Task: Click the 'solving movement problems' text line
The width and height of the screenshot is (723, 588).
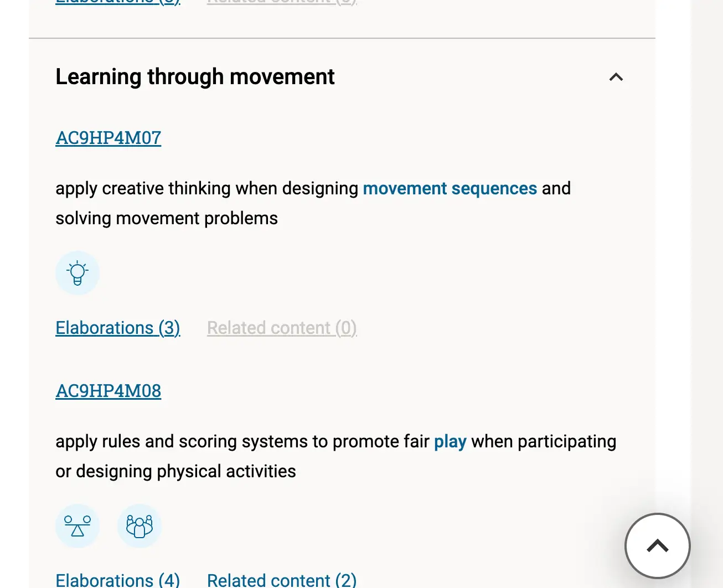Action: tap(167, 219)
